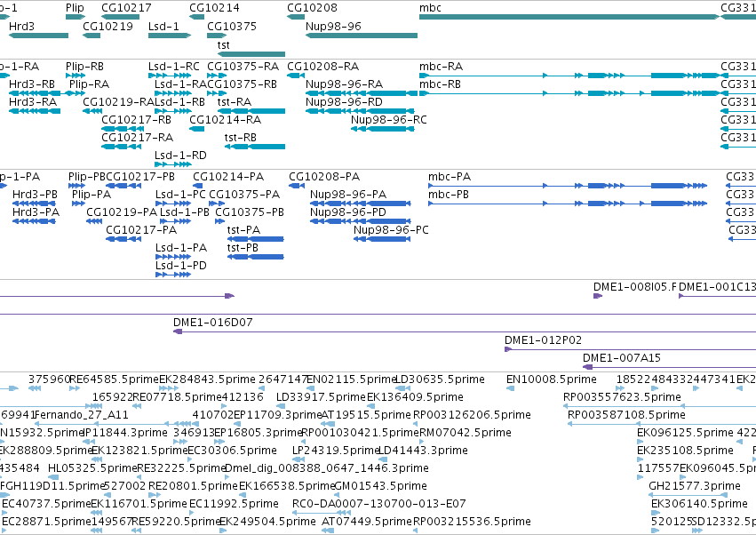Select the tst-PB protein label
Image resolution: width=756 pixels, height=535 pixels.
coord(243,247)
